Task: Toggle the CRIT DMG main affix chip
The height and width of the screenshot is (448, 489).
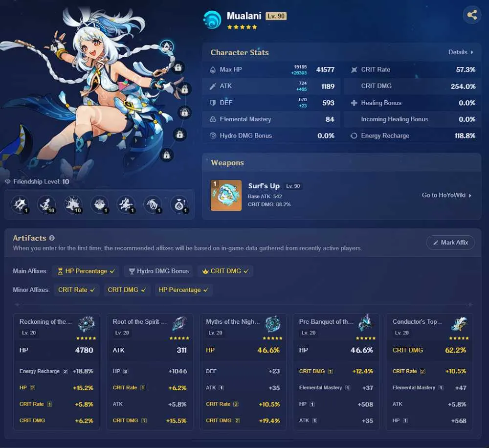Action: [x=225, y=271]
